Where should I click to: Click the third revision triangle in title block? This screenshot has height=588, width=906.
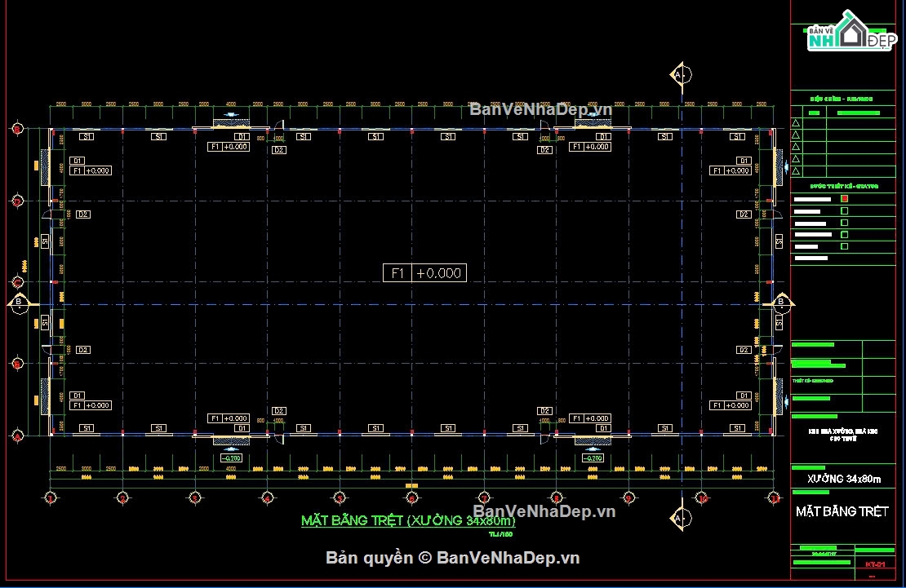coord(797,147)
